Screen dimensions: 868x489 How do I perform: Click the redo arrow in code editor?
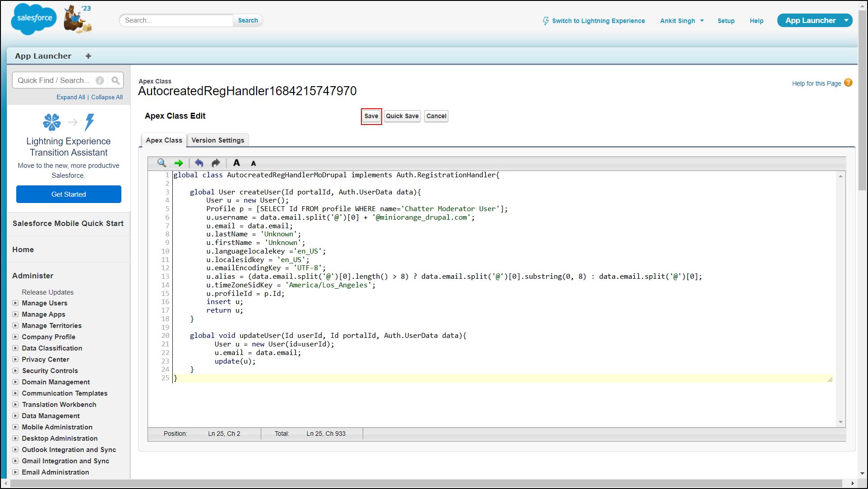click(x=216, y=163)
